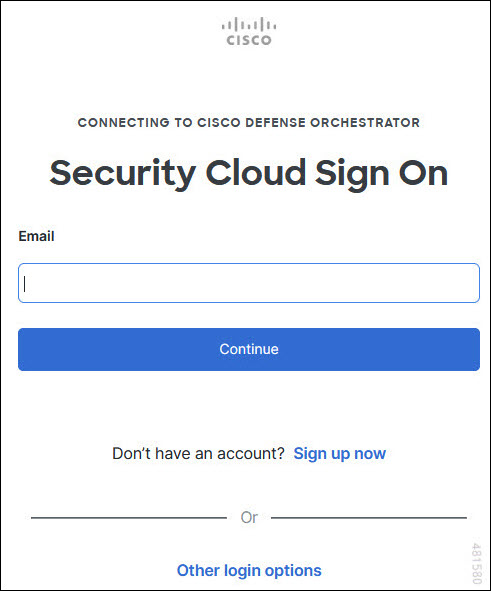Open the Sign up now link
Screen dimensions: 491x591
click(x=340, y=453)
